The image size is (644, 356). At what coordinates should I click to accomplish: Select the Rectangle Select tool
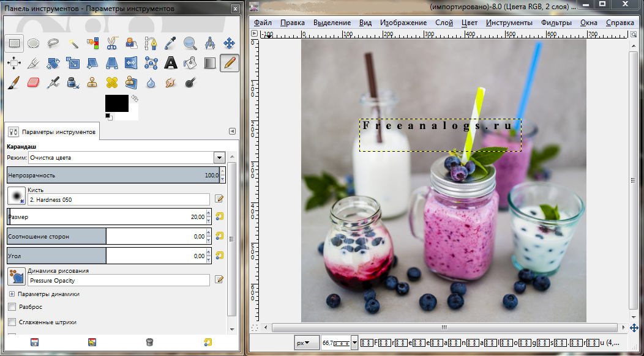pyautogui.click(x=15, y=43)
